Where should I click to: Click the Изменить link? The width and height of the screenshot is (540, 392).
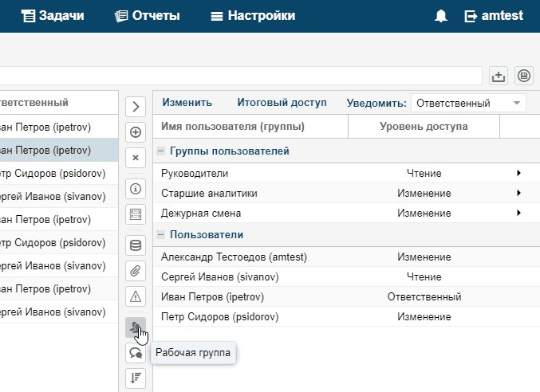pos(187,102)
